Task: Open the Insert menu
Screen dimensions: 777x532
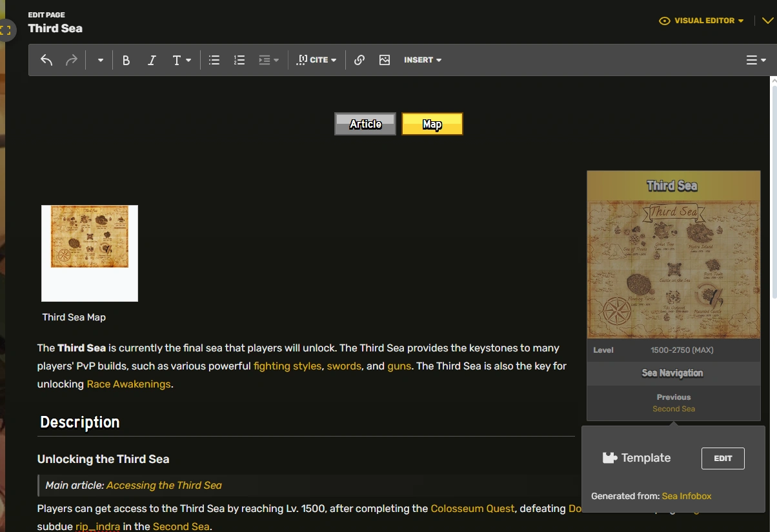Action: (423, 60)
